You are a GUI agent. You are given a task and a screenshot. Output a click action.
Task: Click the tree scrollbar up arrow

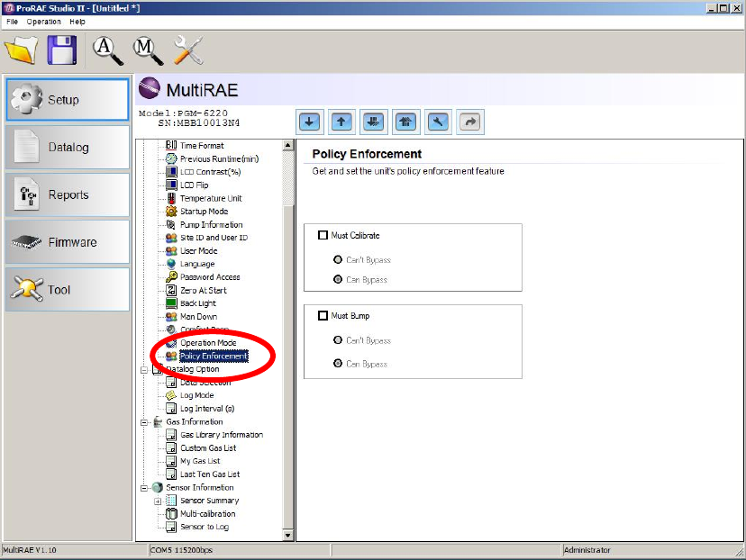[x=287, y=145]
